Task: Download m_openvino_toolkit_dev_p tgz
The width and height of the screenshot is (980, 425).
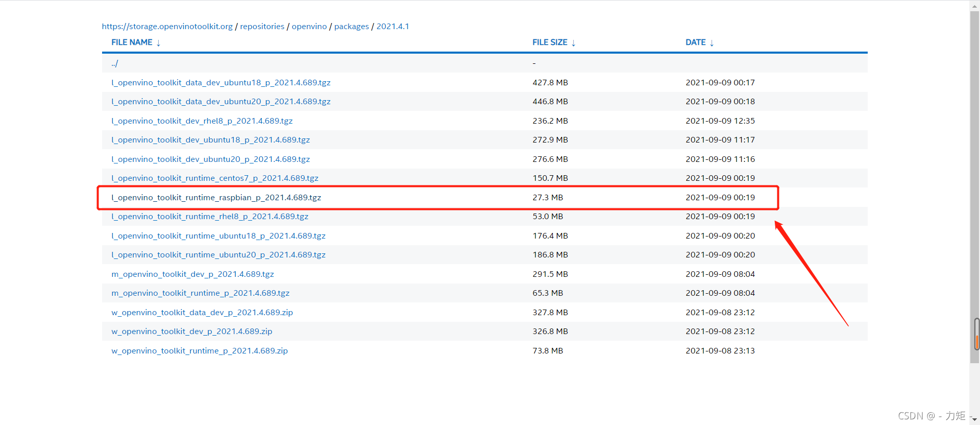Action: (x=192, y=274)
